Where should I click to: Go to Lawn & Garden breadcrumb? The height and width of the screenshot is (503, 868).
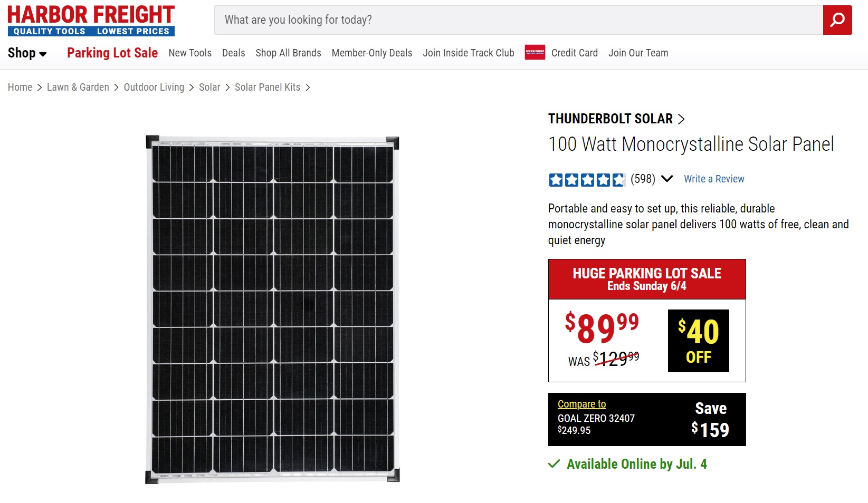coord(78,88)
